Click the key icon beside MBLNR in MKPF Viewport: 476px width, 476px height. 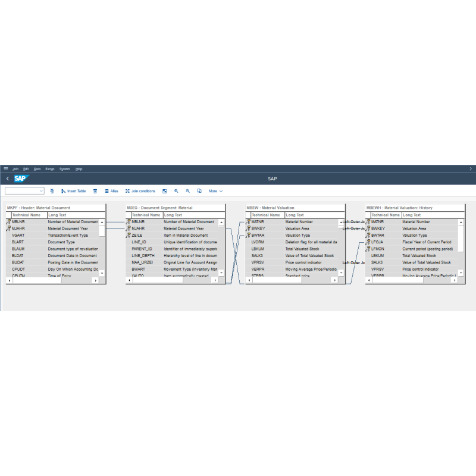[9, 221]
